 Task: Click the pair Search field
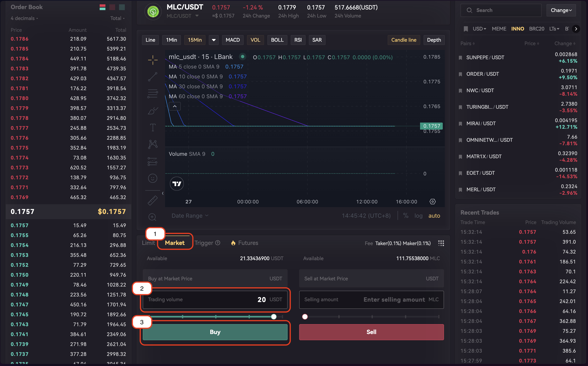click(x=501, y=10)
